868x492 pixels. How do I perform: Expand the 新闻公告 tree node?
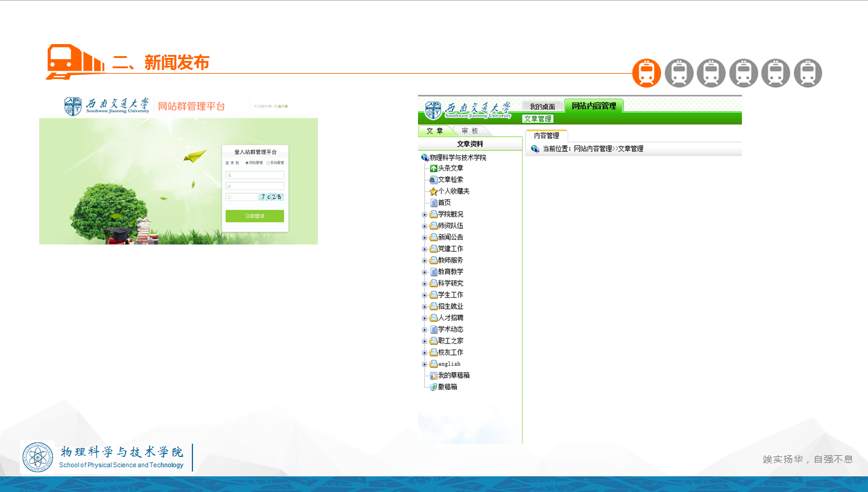(x=424, y=238)
